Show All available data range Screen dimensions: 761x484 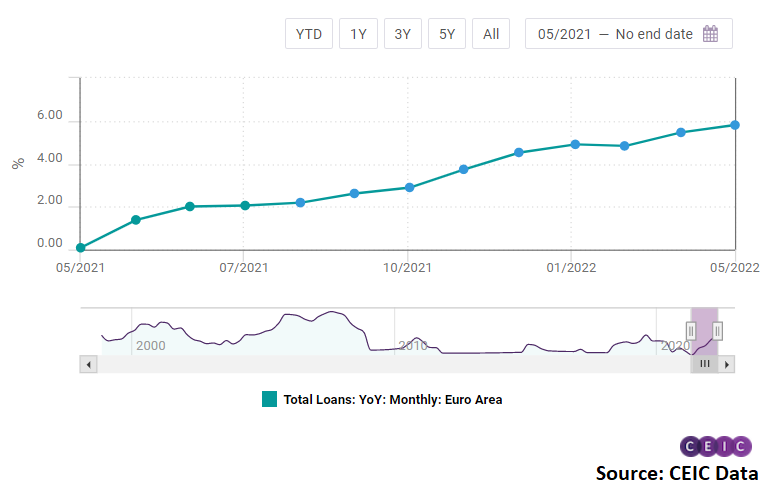click(x=491, y=34)
